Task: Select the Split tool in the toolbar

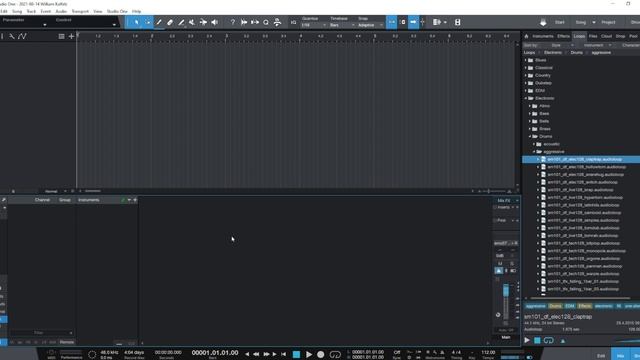Action: (x=159, y=22)
